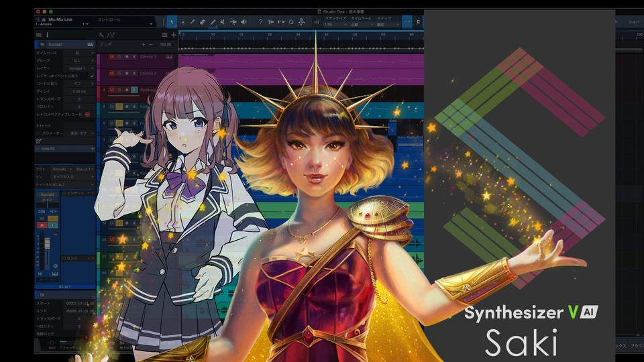
Task: Toggle layers follow events checkbox
Action: (92, 76)
